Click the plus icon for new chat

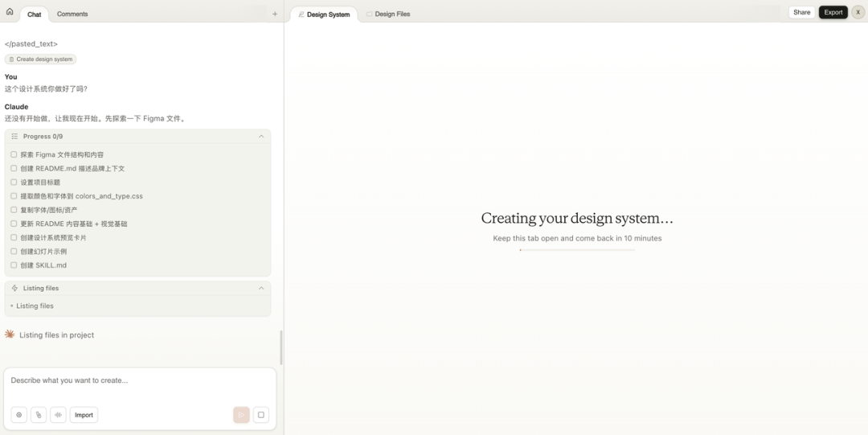click(x=275, y=14)
